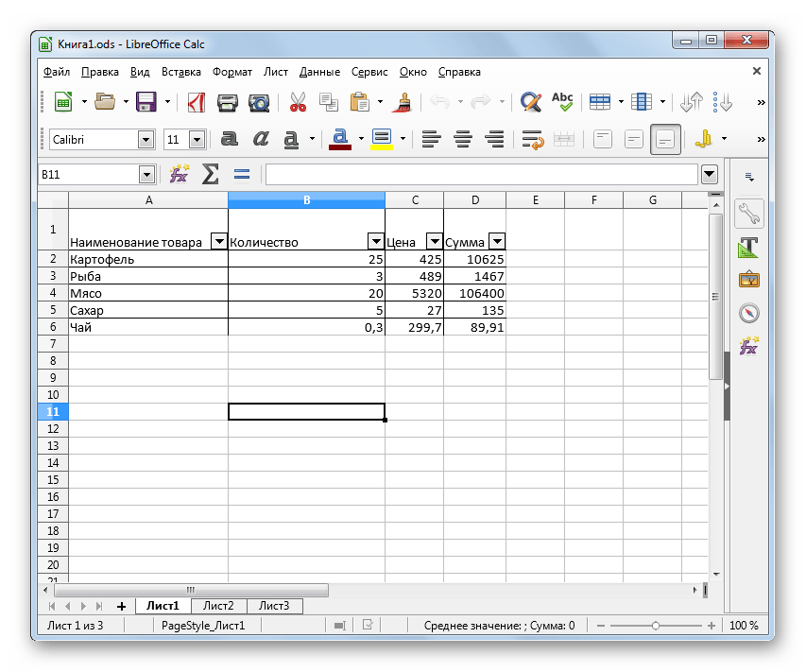
Task: Open the font name Calibri dropdown
Action: pyautogui.click(x=146, y=139)
